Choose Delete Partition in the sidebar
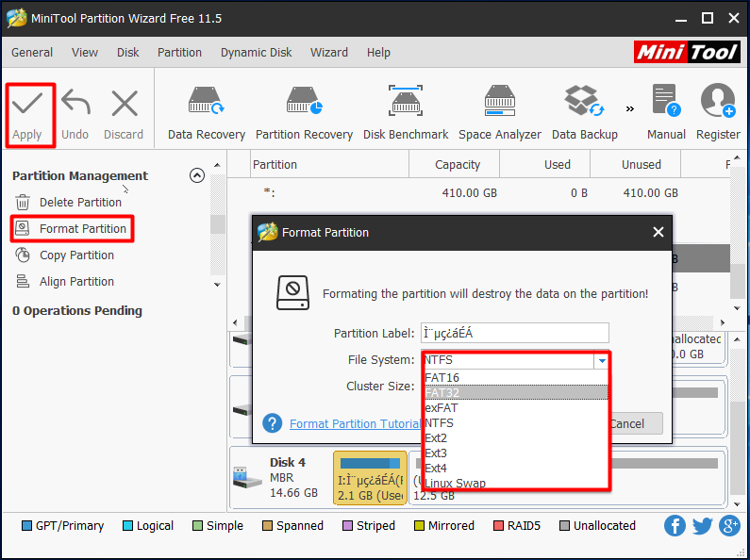Image resolution: width=750 pixels, height=560 pixels. coord(68,203)
